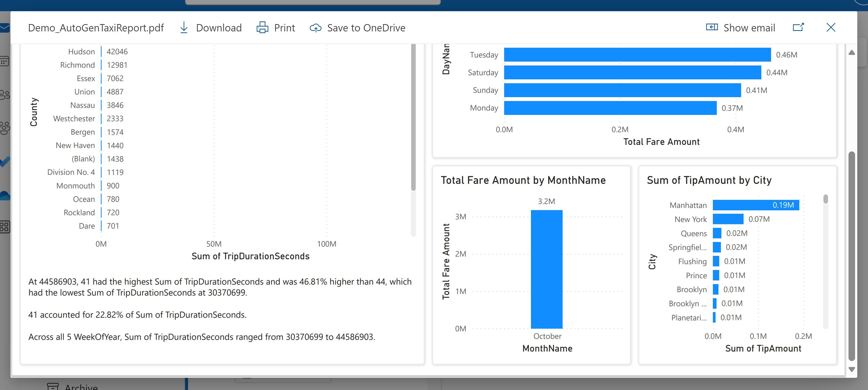Select the Groups icon in the sidebar
Image resolution: width=868 pixels, height=390 pixels.
coord(4,128)
